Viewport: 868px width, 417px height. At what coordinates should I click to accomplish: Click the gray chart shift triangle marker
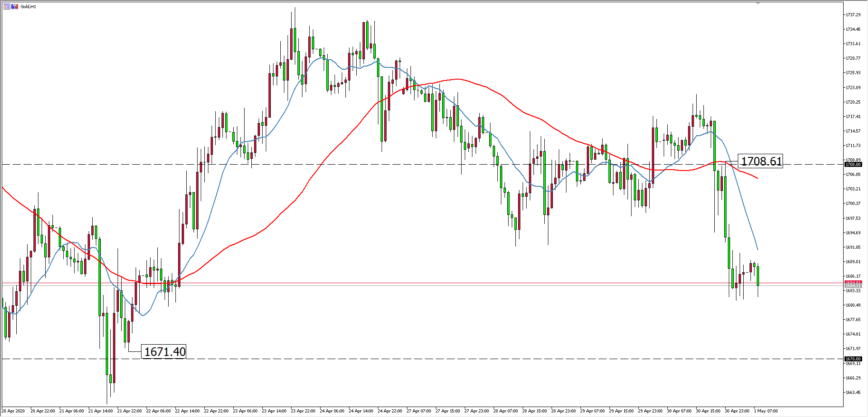(x=758, y=3)
